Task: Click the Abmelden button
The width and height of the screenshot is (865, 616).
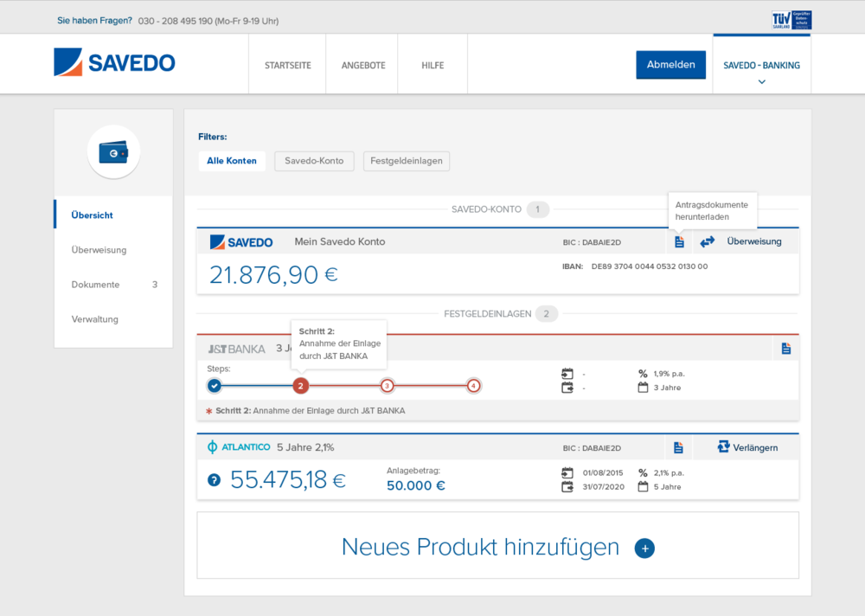Action: click(x=670, y=65)
